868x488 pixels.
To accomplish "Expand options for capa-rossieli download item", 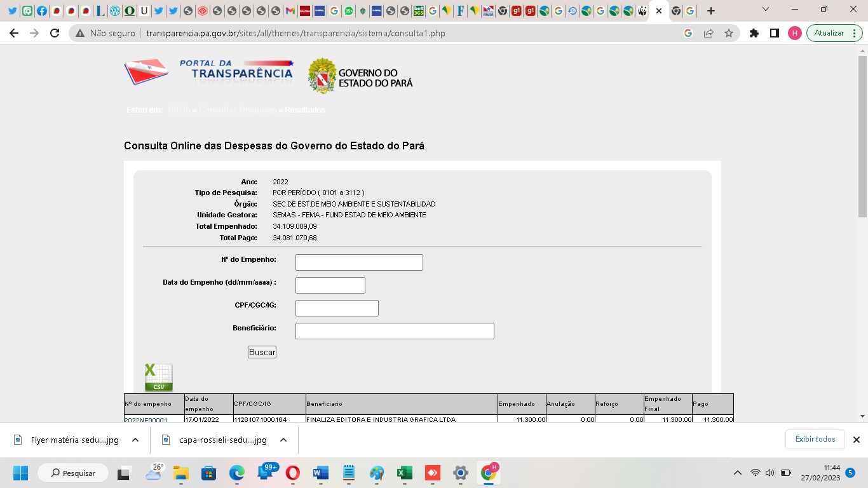I will click(283, 440).
